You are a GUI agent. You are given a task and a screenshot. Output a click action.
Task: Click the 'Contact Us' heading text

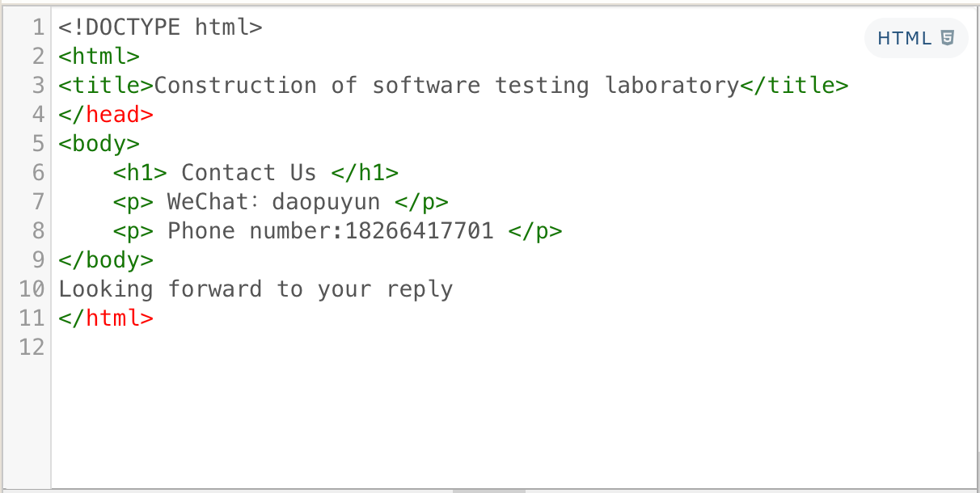[249, 173]
